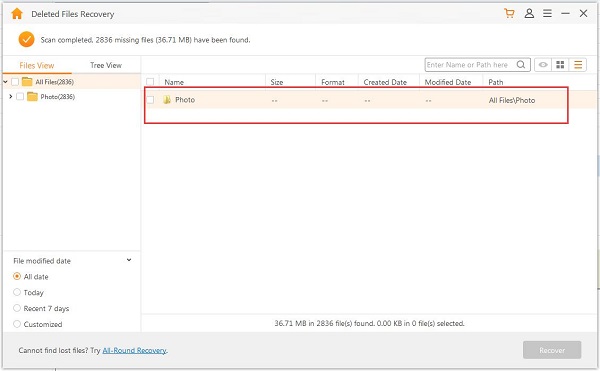Switch to the Tree View tab
The width and height of the screenshot is (600, 371).
[106, 65]
